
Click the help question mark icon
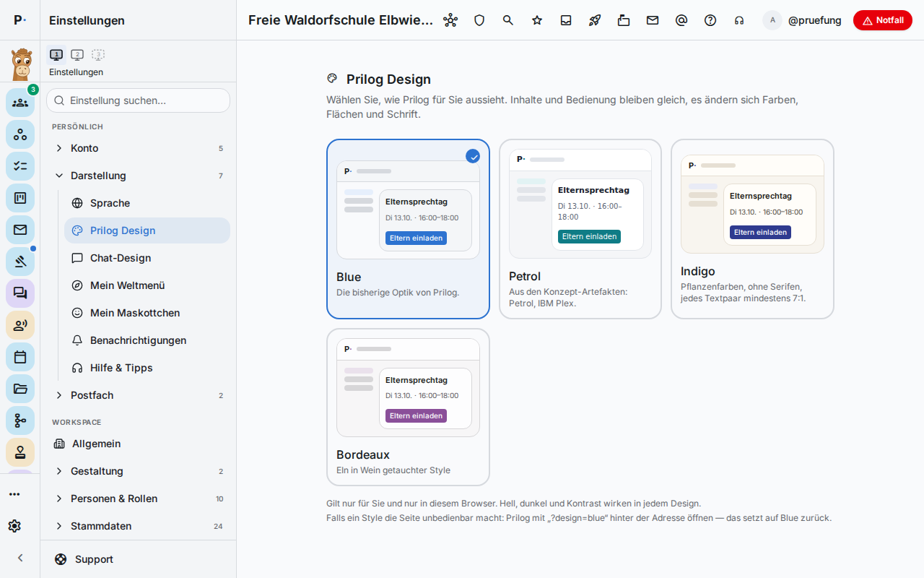point(710,20)
